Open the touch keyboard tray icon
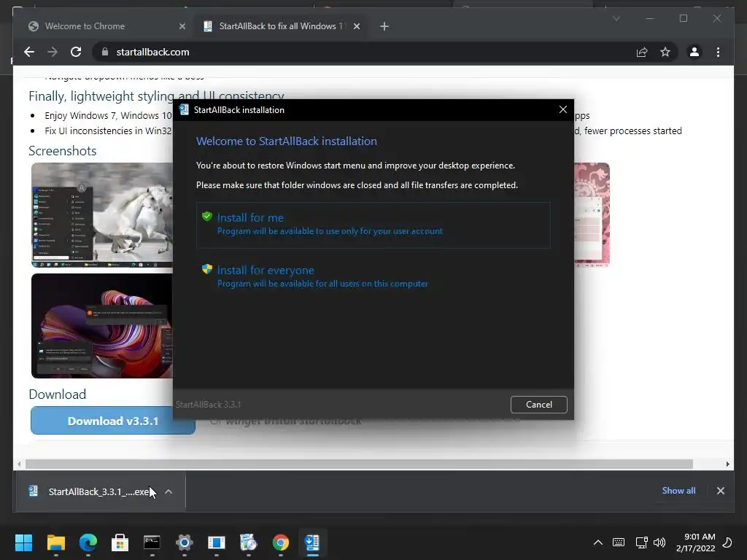Image resolution: width=747 pixels, height=560 pixels. point(619,542)
